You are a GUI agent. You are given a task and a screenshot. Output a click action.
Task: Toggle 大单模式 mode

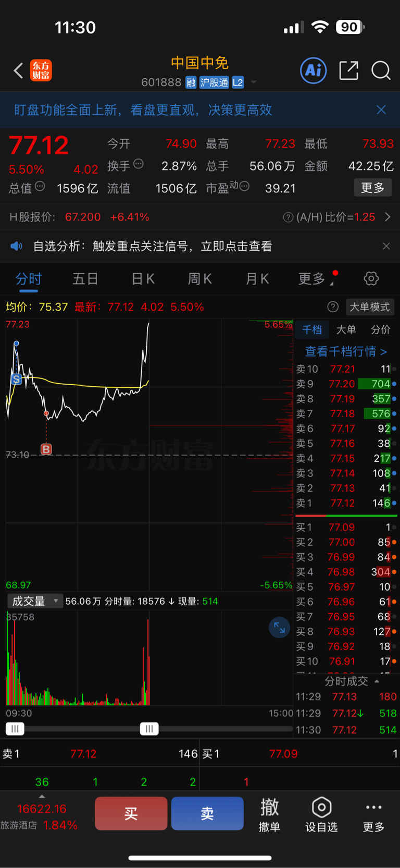(369, 307)
